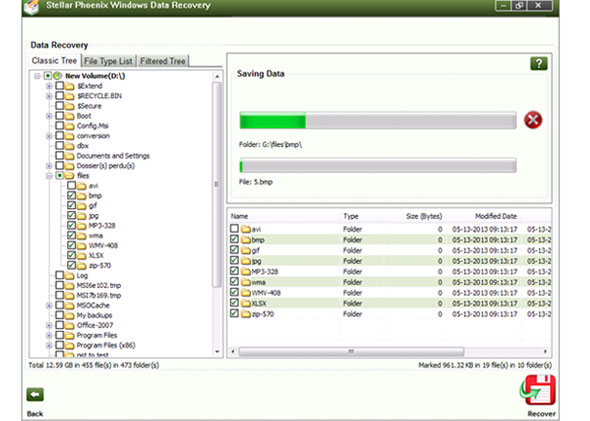Click the MSOCache folder icon
The image size is (590, 421).
coord(69,305)
